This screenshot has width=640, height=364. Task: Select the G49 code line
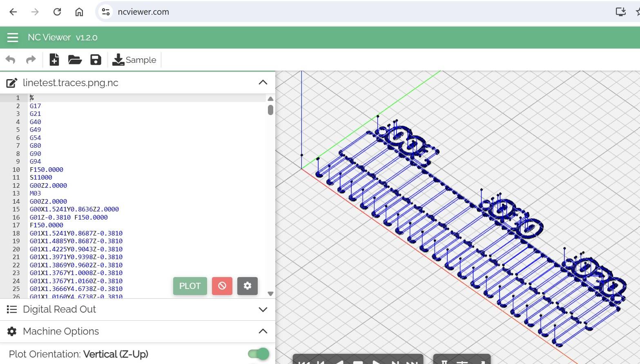tap(35, 130)
